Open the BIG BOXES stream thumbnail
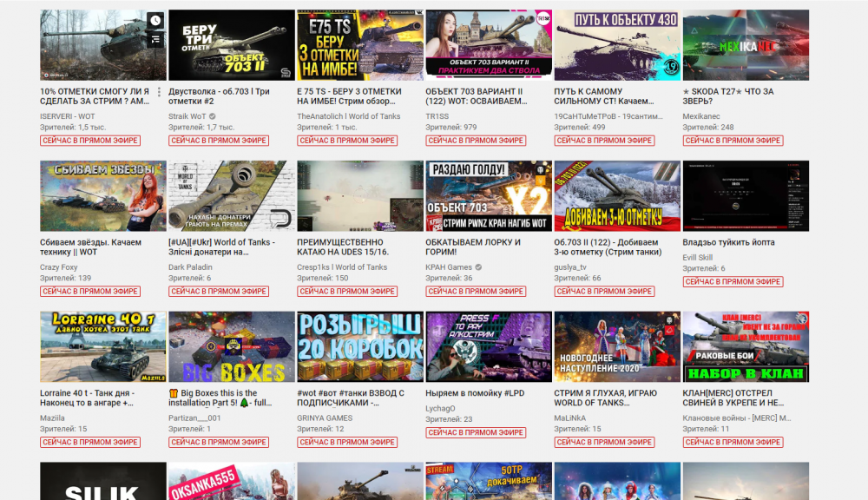The image size is (868, 500). [232, 346]
